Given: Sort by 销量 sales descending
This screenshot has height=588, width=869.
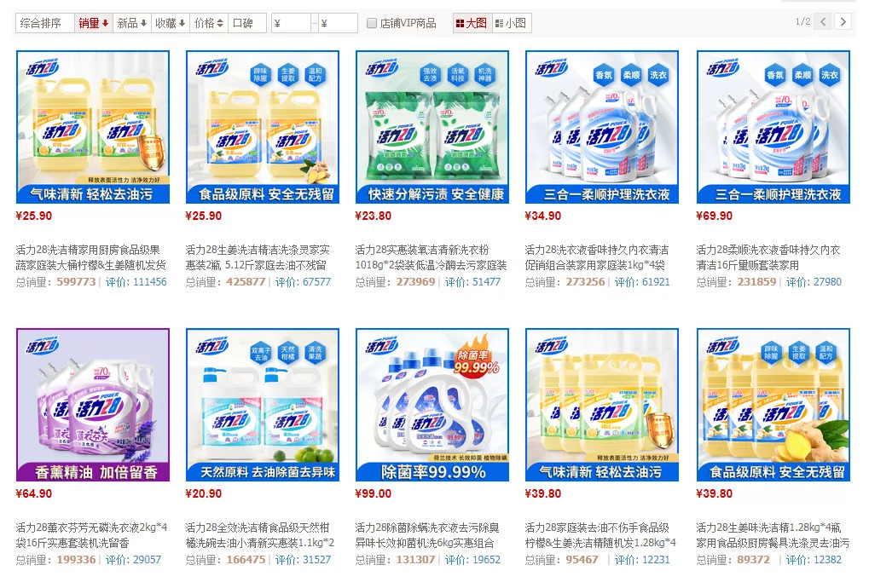Looking at the screenshot, I should click(93, 23).
